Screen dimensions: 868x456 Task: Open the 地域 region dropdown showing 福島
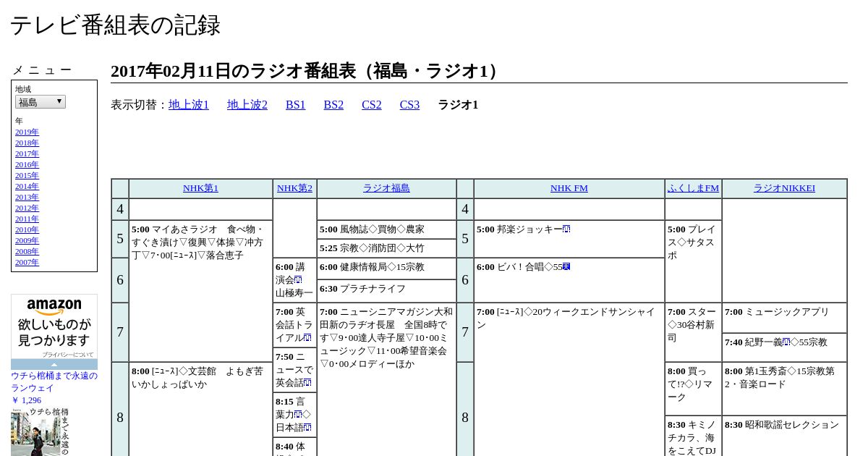[41, 102]
